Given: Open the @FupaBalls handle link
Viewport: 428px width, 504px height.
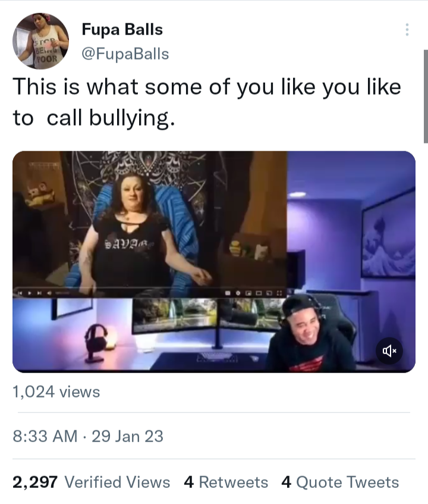Looking at the screenshot, I should click(125, 54).
